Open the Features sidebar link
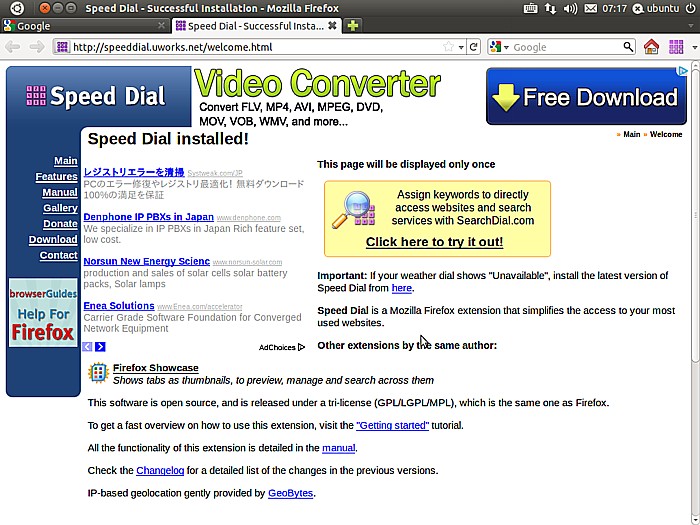 (x=56, y=176)
